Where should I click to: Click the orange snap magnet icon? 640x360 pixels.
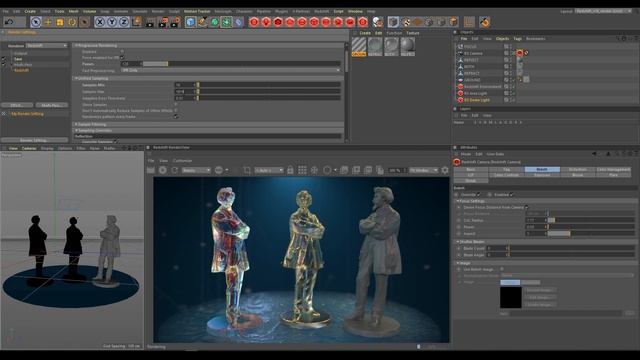point(484,22)
